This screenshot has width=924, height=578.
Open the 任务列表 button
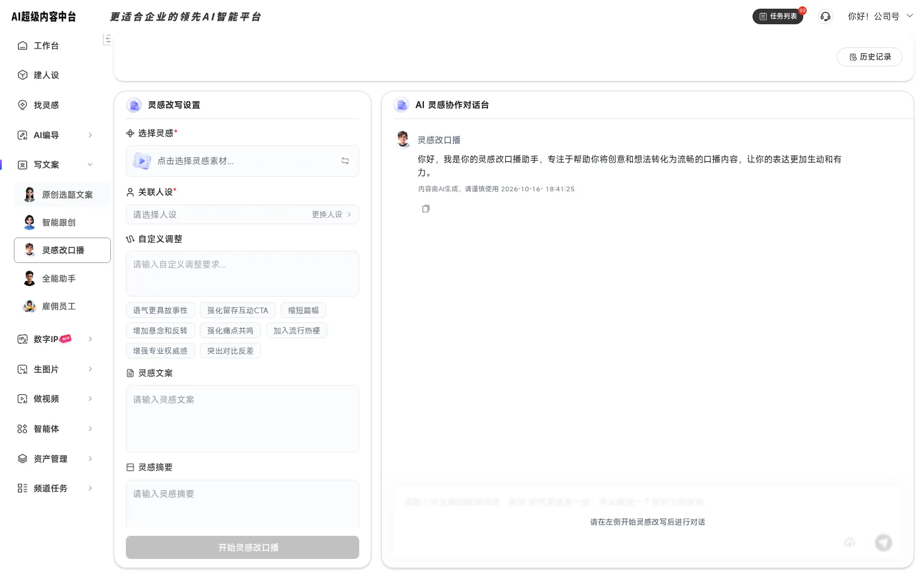click(x=777, y=16)
